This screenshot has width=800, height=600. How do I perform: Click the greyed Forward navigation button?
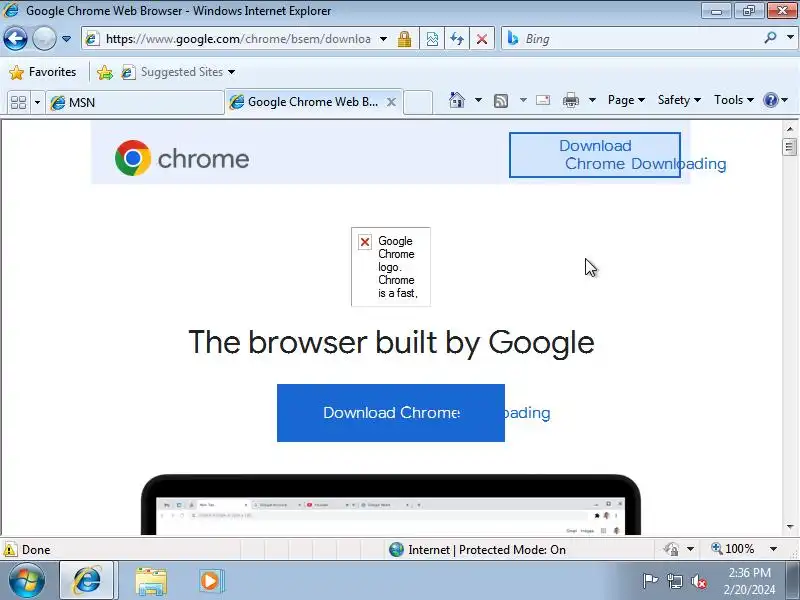(x=44, y=38)
